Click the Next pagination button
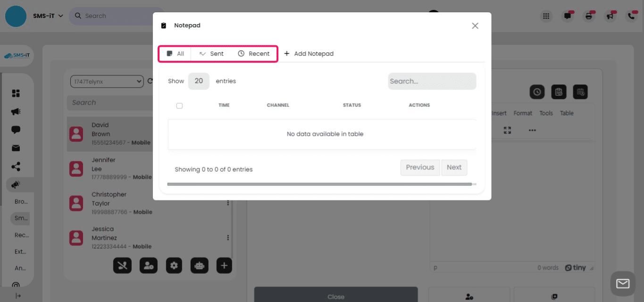Image resolution: width=644 pixels, height=302 pixels. [454, 168]
